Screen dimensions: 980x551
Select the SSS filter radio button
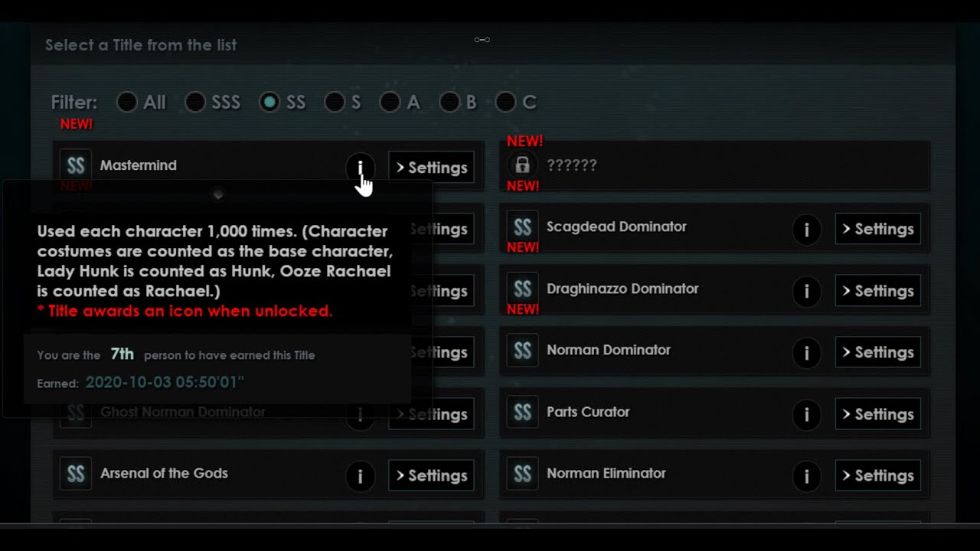tap(195, 102)
